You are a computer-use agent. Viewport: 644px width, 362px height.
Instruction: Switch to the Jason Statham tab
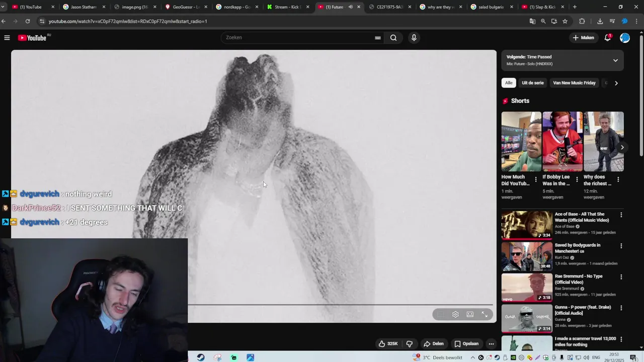tap(84, 7)
